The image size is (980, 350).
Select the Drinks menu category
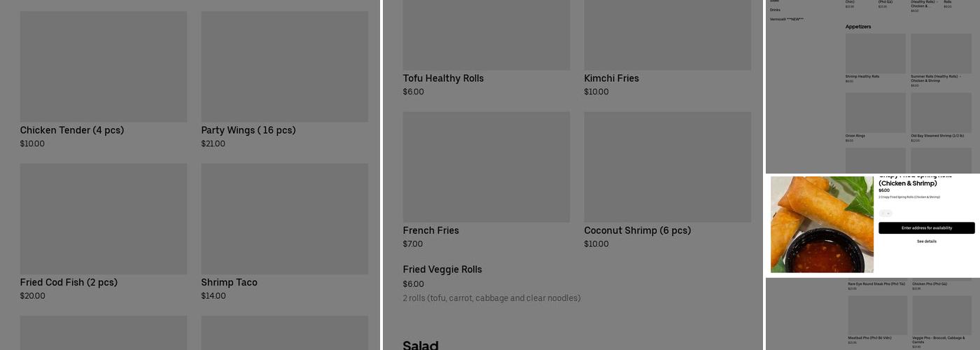tap(775, 10)
